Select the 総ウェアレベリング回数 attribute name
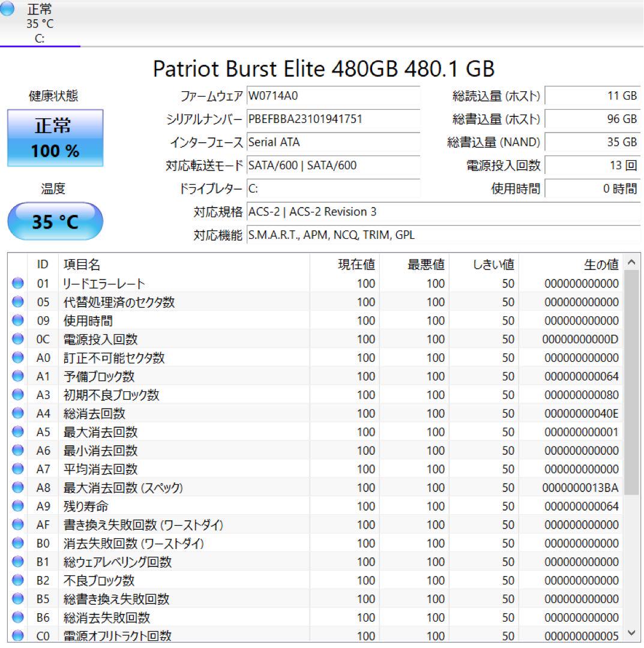The width and height of the screenshot is (644, 648). (x=118, y=562)
